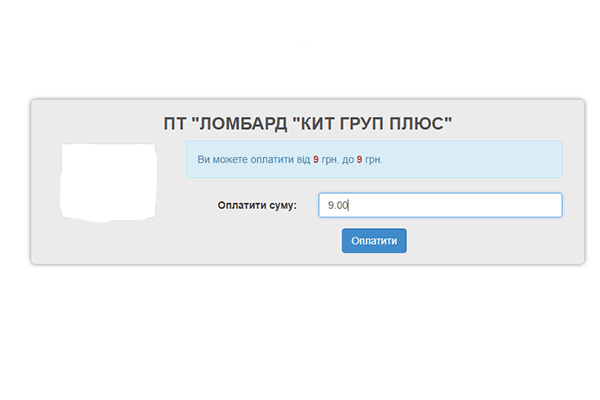
Task: Click "ПТ" at the heading start
Action: pos(174,123)
